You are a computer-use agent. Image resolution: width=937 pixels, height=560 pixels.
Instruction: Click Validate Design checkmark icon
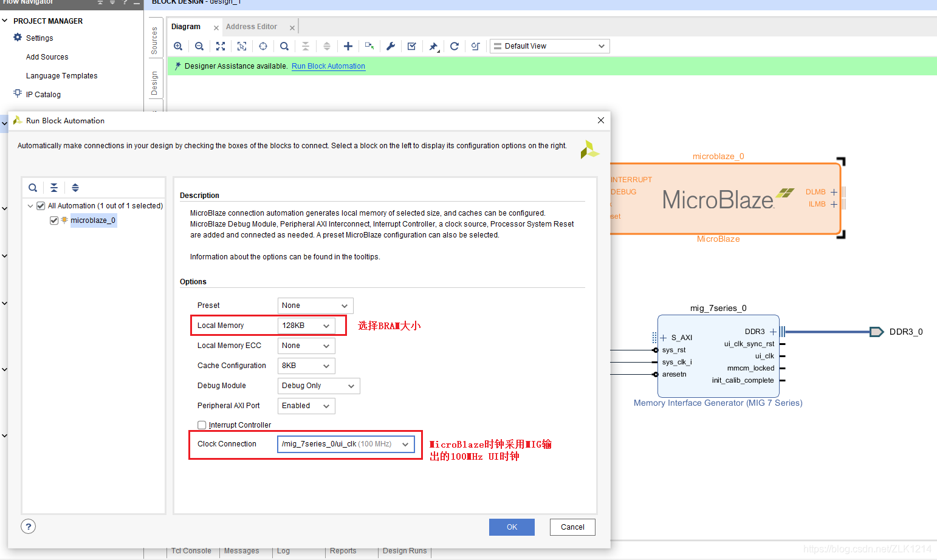[x=412, y=46]
